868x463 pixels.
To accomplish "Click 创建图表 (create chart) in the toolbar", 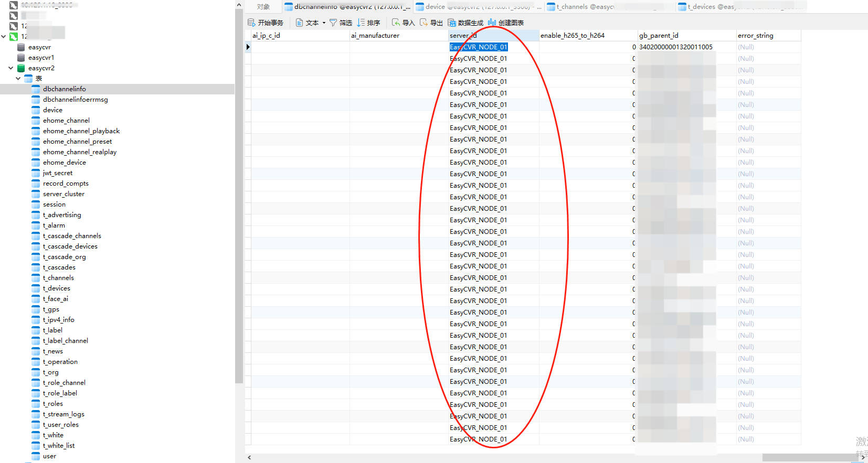I will 506,23.
